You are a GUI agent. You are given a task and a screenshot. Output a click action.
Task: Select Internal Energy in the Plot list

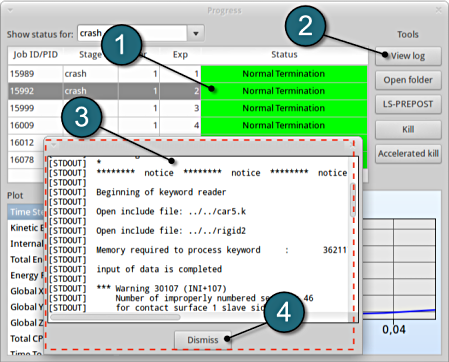26,244
